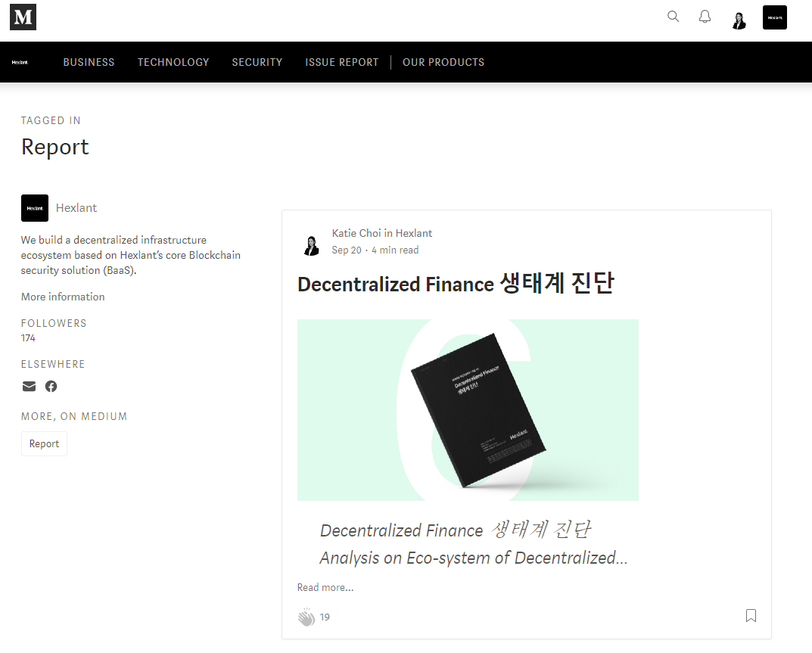Open the search magnifier icon
This screenshot has width=812, height=653.
point(673,17)
